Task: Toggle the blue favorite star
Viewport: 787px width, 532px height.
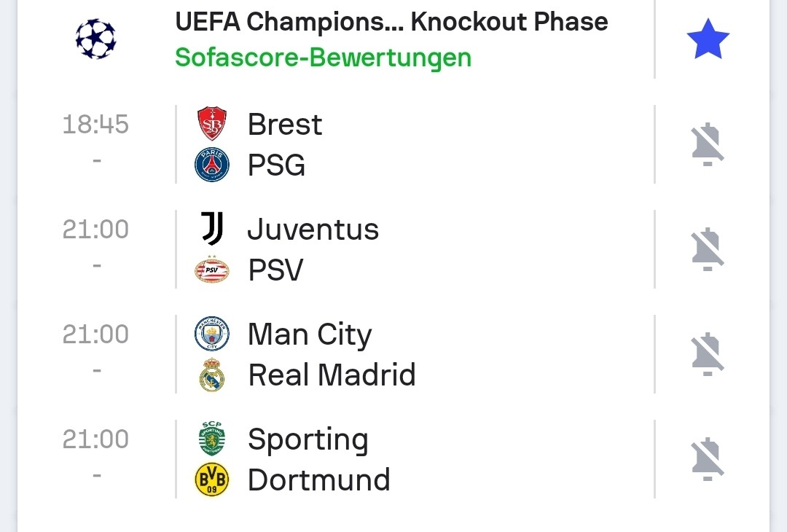Action: [708, 40]
